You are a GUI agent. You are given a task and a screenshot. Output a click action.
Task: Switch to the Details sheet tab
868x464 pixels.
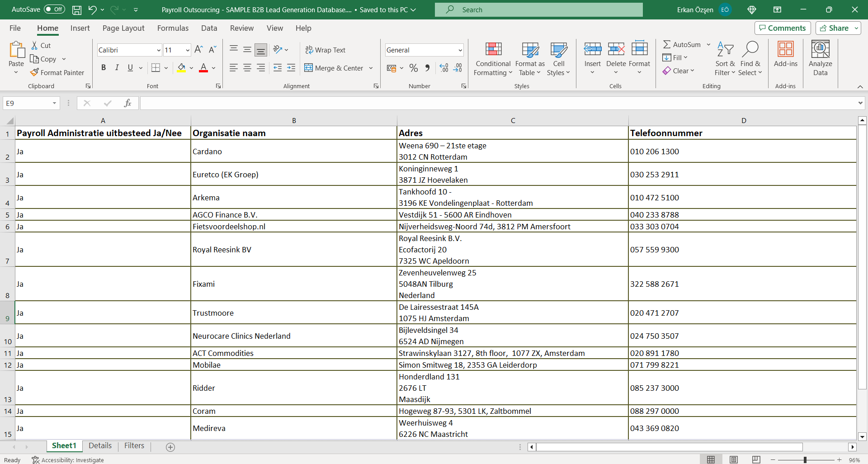[x=100, y=445]
